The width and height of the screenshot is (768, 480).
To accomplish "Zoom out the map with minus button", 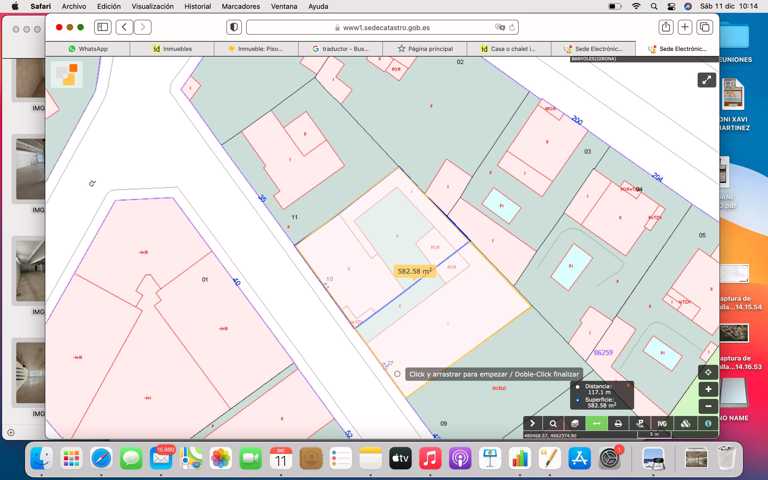I will coord(708,406).
